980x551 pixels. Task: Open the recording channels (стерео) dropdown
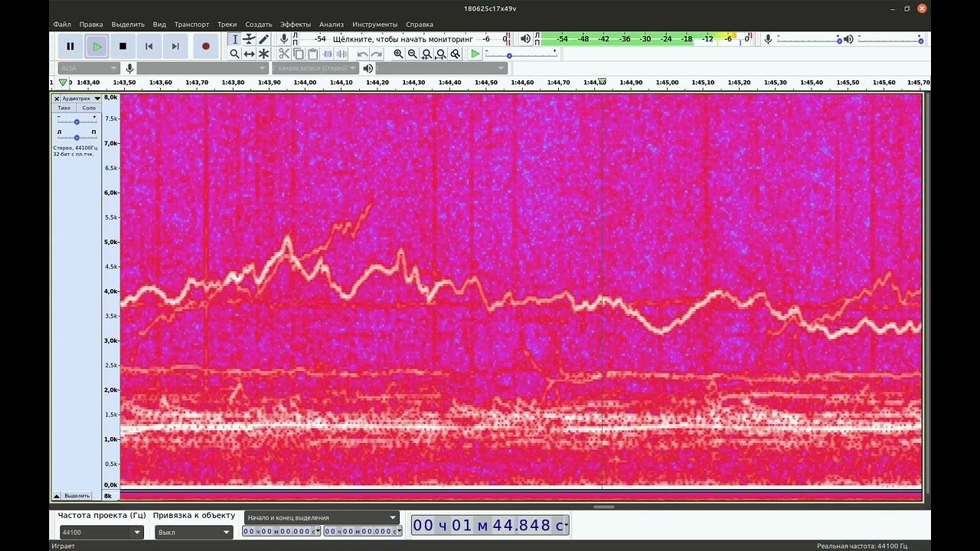point(315,68)
